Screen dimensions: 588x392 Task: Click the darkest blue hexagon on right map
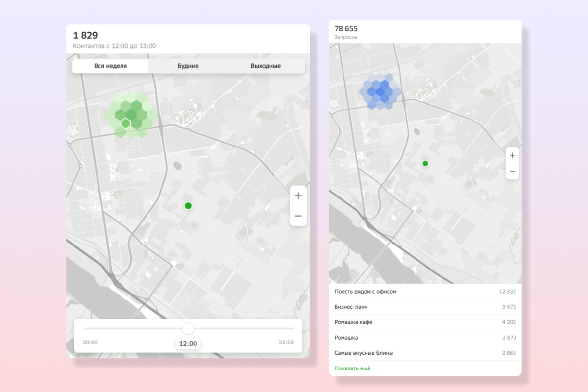[381, 91]
